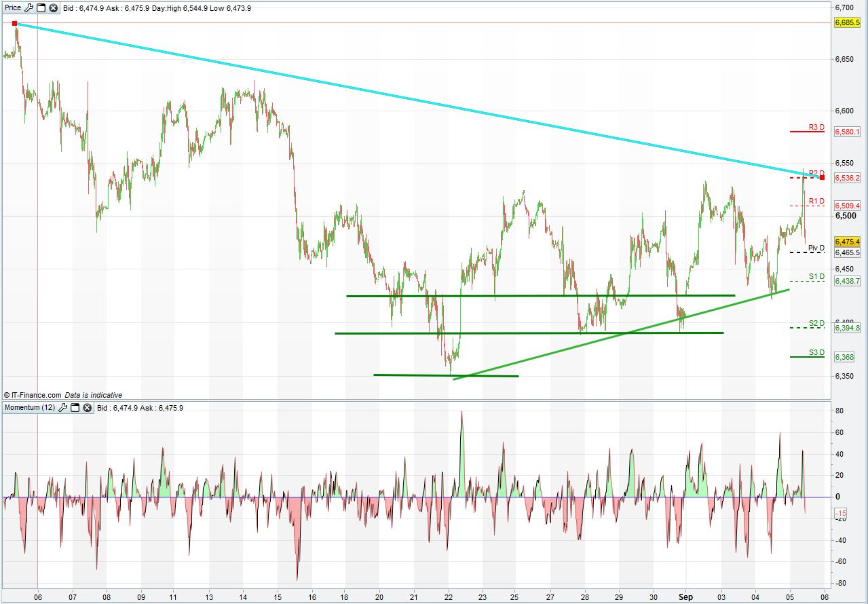Click the red trendline start handle
The height and width of the screenshot is (604, 868).
tap(15, 23)
